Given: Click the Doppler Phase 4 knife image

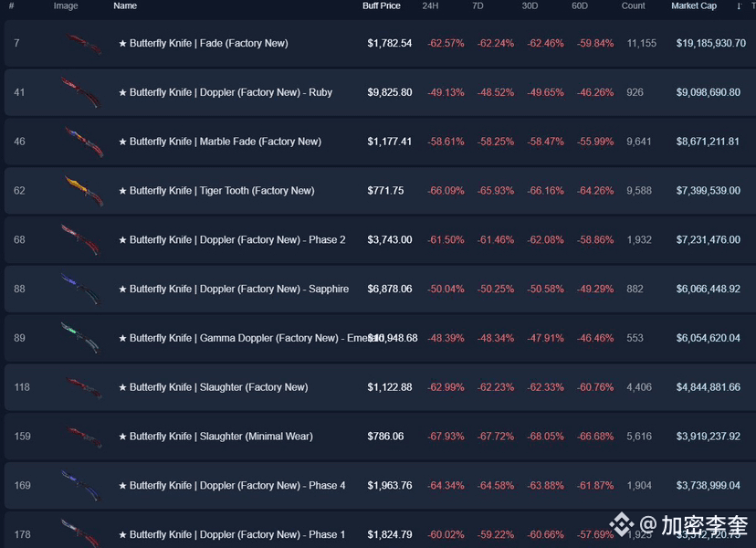Looking at the screenshot, I should 80,486.
